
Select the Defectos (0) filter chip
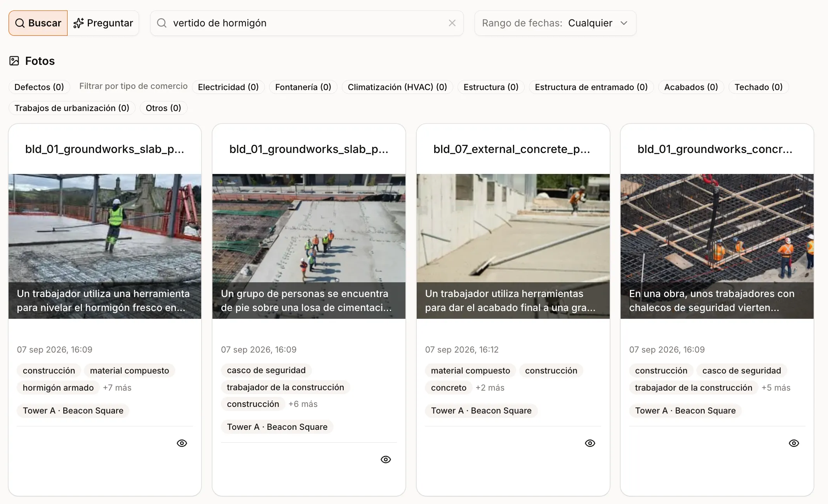click(x=39, y=87)
